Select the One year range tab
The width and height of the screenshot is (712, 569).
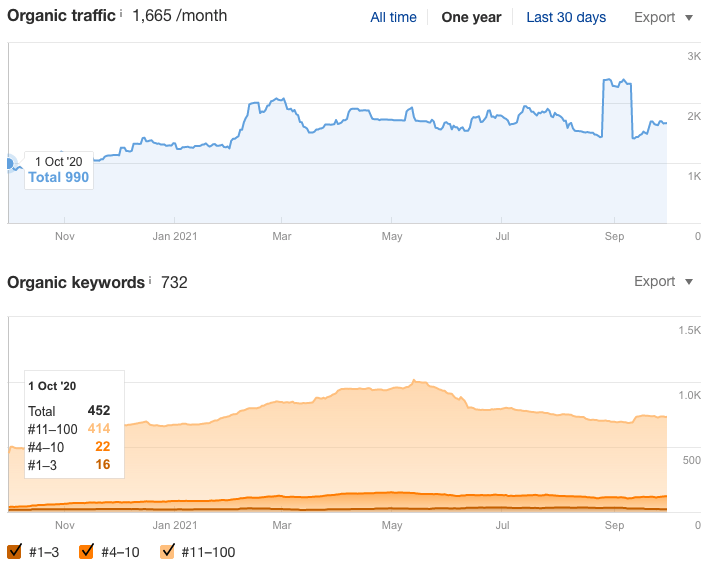click(469, 17)
